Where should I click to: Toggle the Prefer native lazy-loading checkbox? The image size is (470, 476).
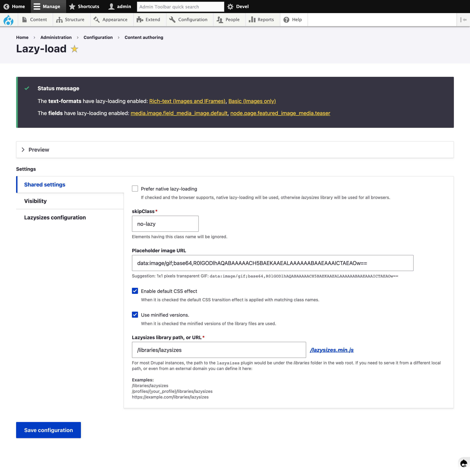135,188
